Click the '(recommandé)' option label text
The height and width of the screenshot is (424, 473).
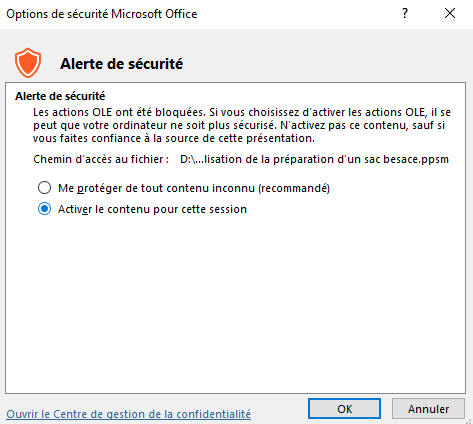(294, 188)
